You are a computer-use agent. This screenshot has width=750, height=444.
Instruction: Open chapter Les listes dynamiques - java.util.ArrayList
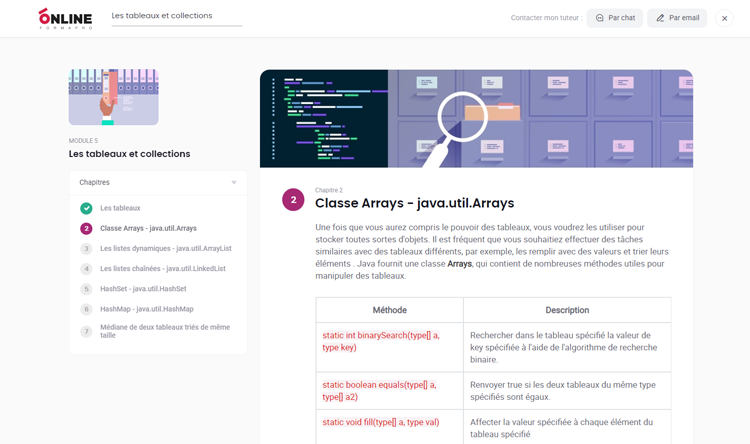click(x=165, y=248)
